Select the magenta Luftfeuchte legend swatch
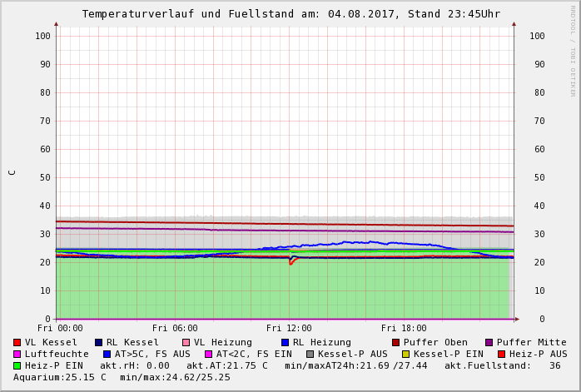Viewport: 581px width, 392px height. click(17, 354)
